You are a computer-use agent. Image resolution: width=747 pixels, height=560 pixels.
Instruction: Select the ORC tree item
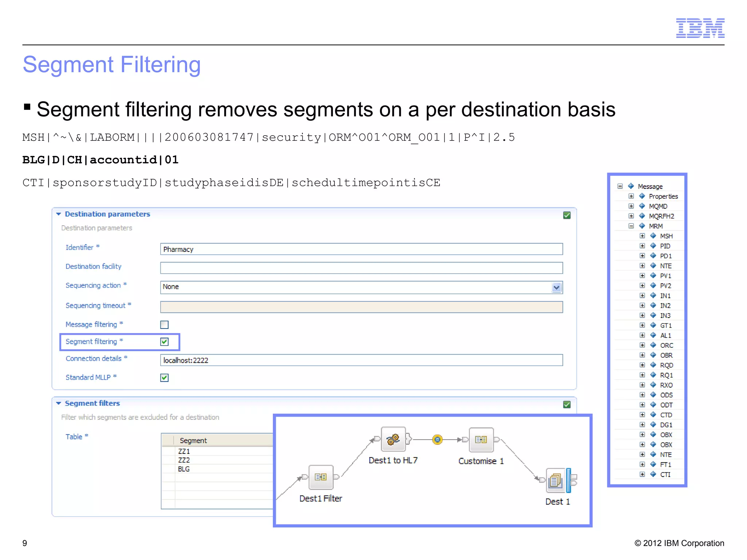[666, 345]
